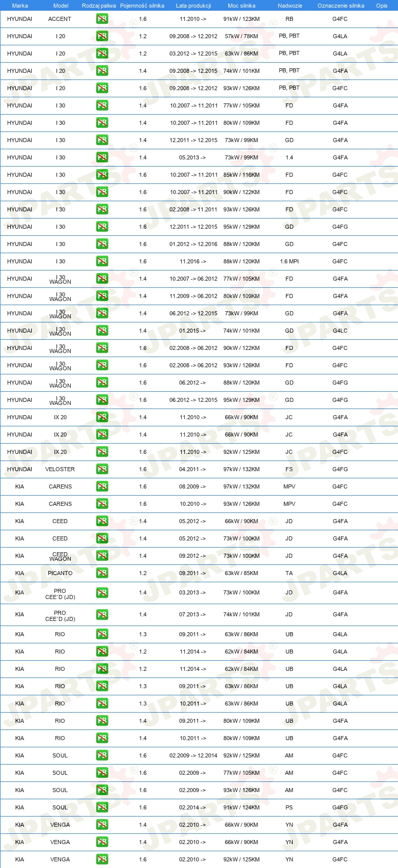398x868 pixels.
Task: Click the Marka column header
Action: point(20,6)
